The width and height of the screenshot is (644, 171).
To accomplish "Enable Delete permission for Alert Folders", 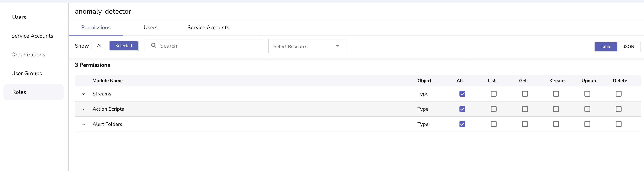I will pos(618,124).
